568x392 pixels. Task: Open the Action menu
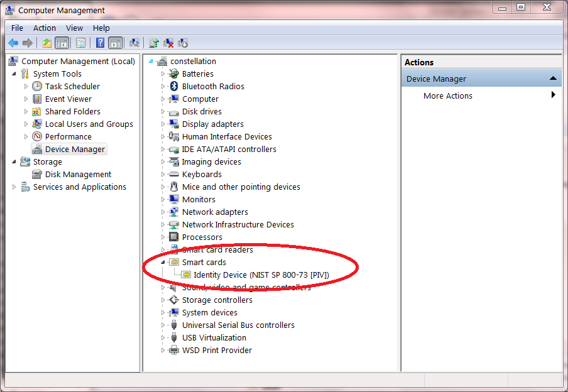(45, 28)
